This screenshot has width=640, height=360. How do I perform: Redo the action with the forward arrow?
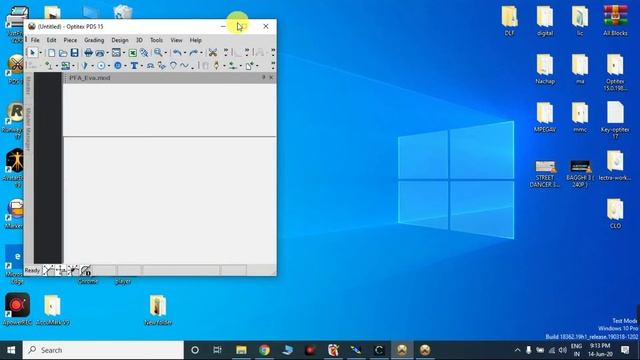click(193, 53)
